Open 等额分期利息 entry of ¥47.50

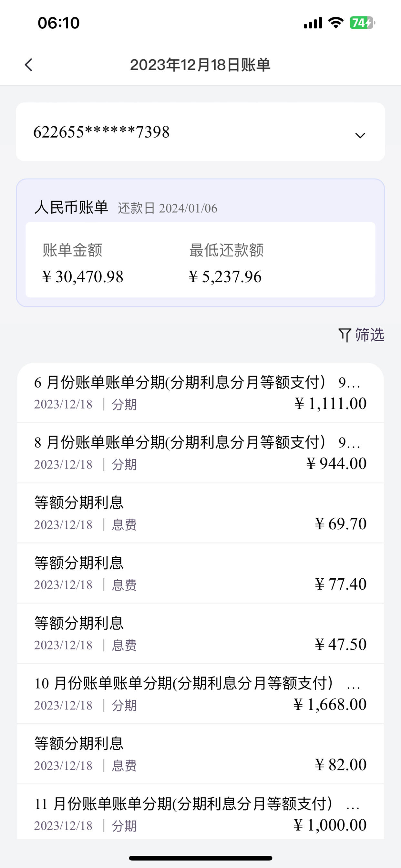200,634
